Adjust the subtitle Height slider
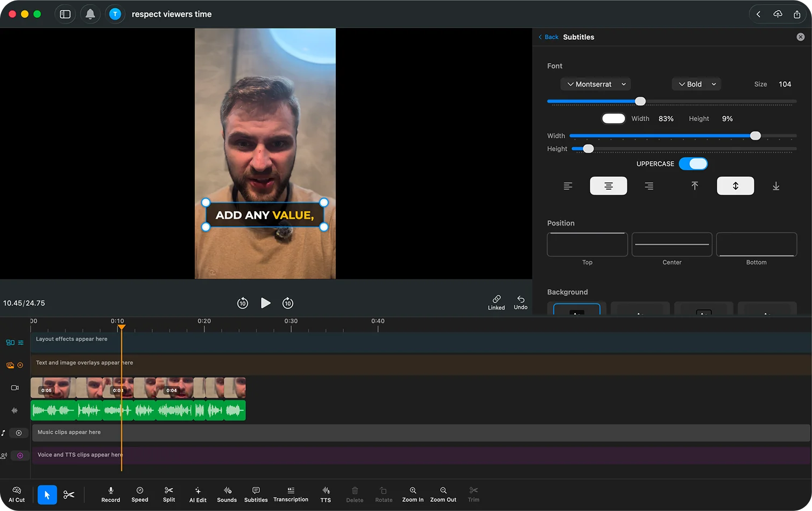Viewport: 812px width, 511px height. tap(588, 149)
